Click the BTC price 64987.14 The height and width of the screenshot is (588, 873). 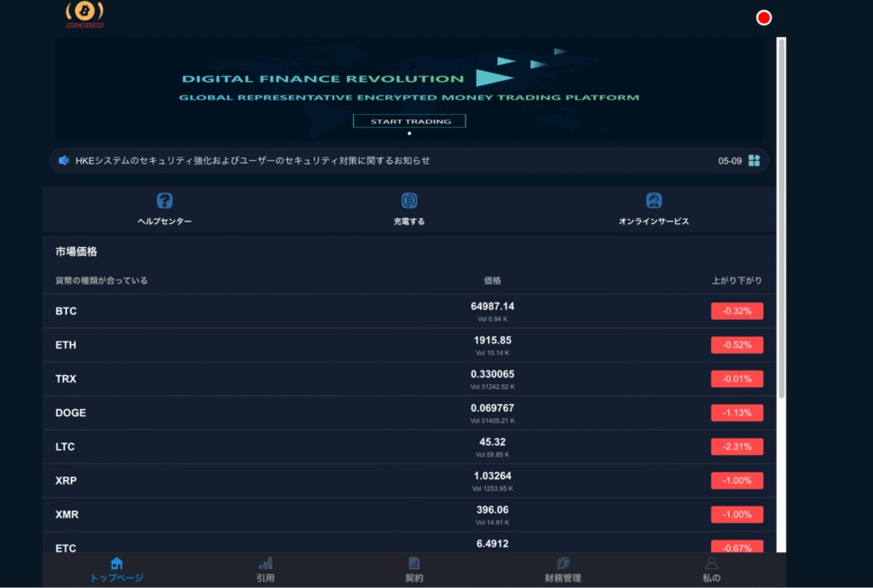[492, 307]
